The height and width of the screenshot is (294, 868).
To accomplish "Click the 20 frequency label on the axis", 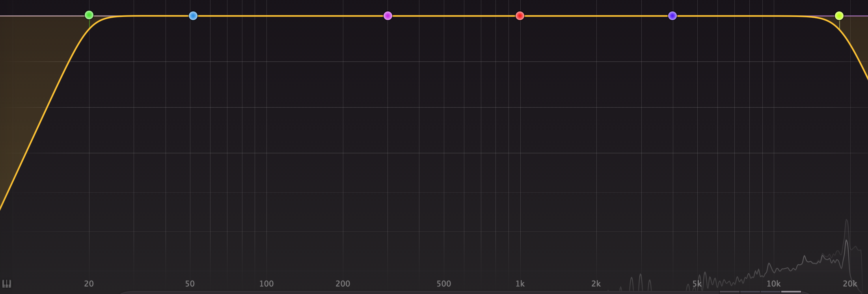I will 89,284.
